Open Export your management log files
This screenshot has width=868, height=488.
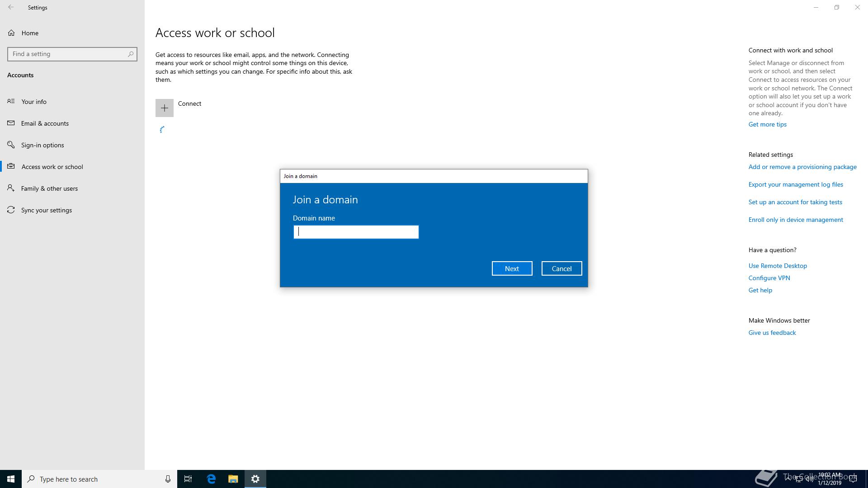click(795, 184)
